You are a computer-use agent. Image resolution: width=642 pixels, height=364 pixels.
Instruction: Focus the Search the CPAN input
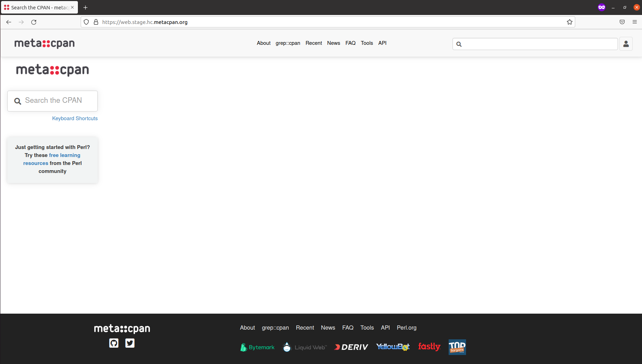[x=53, y=101]
